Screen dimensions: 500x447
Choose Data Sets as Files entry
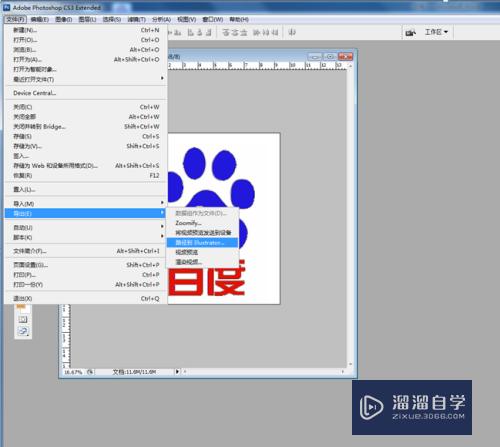coord(203,213)
